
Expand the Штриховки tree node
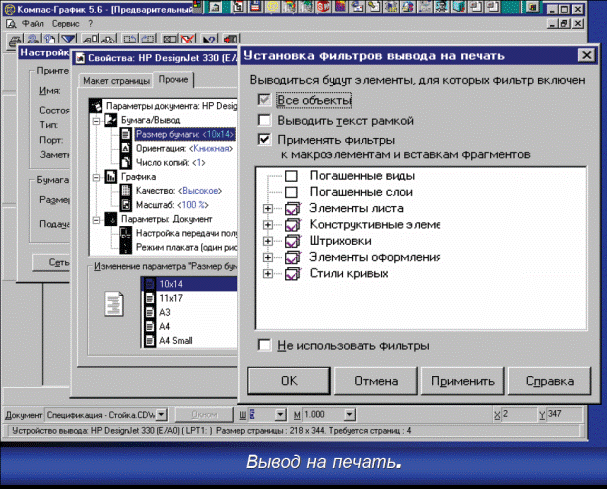tap(267, 241)
